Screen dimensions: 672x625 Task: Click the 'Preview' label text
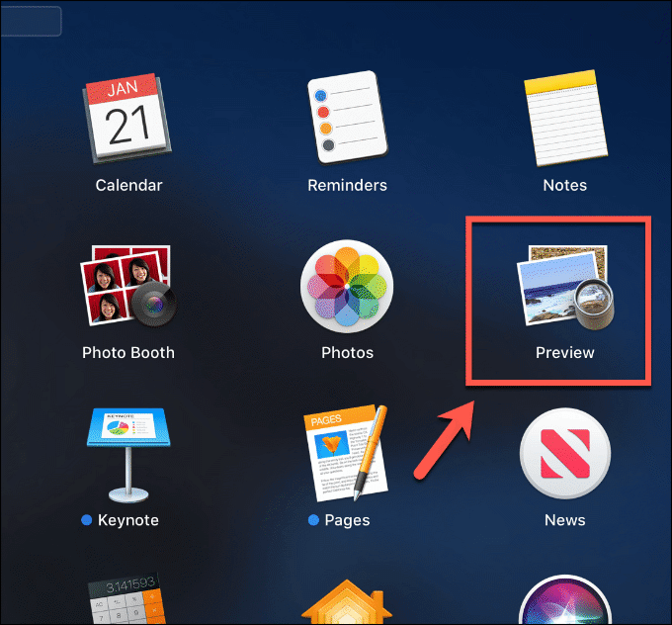click(x=565, y=353)
